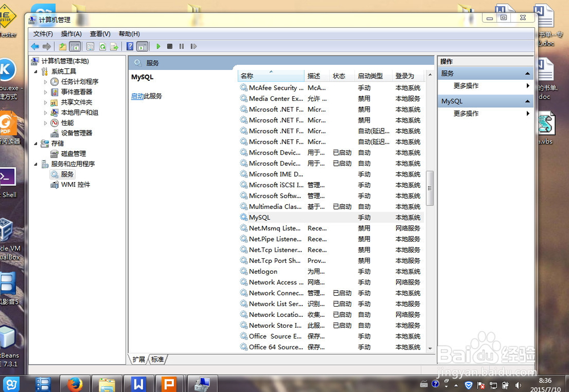Open the 操作(A) menu
Viewport: 569px width, 392px height.
71,34
